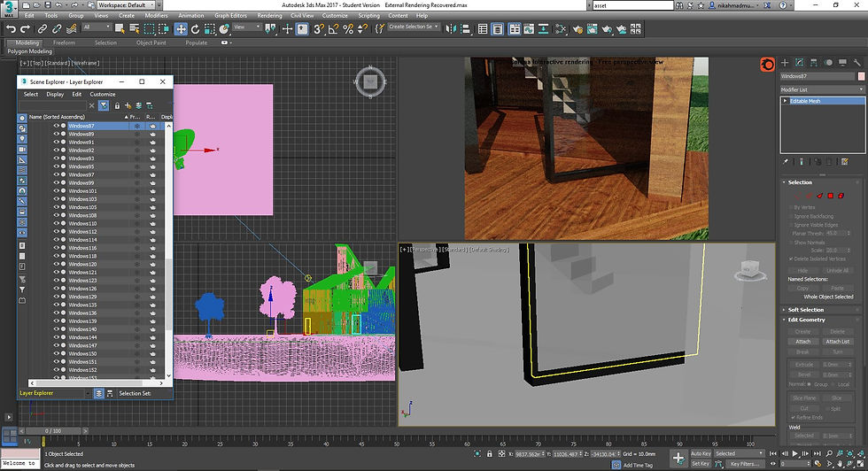Choose the Select Object tool
Image resolution: width=868 pixels, height=471 pixels.
point(119,29)
